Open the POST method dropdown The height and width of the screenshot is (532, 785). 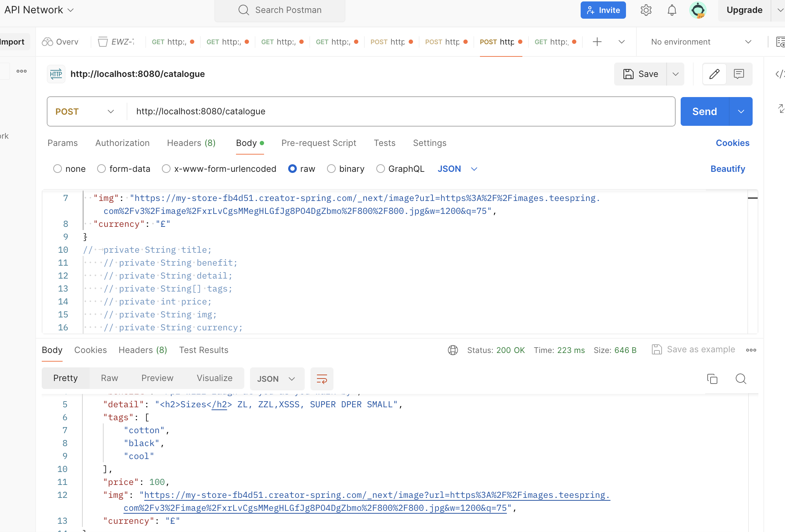coord(85,111)
